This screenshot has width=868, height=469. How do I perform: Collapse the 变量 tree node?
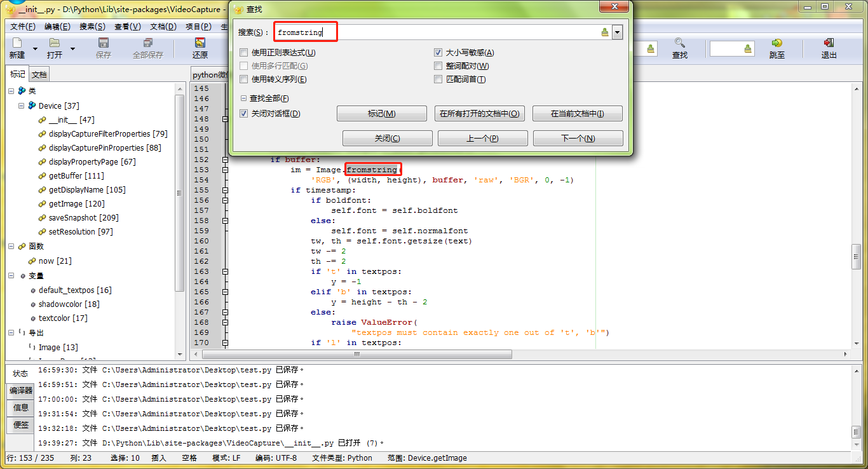(x=11, y=276)
